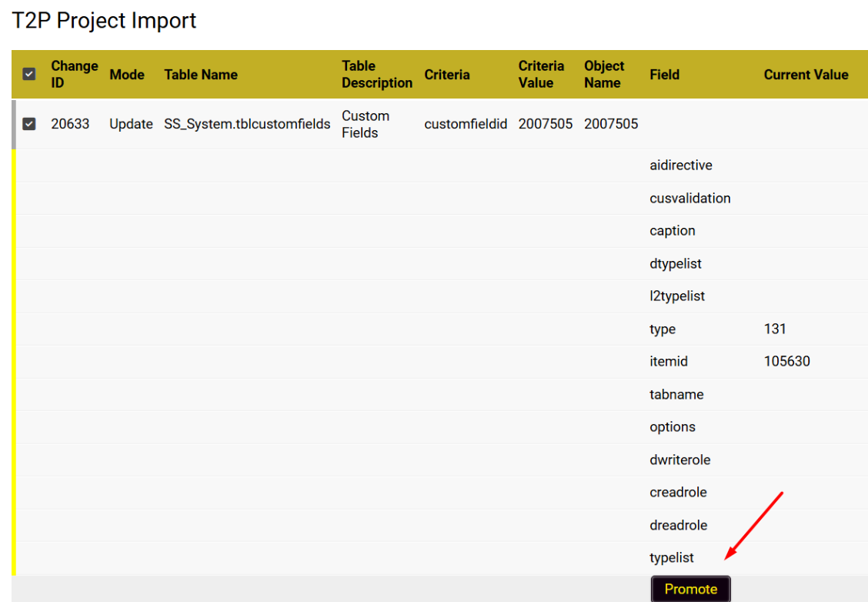Click the l2typelist field row

(x=442, y=296)
